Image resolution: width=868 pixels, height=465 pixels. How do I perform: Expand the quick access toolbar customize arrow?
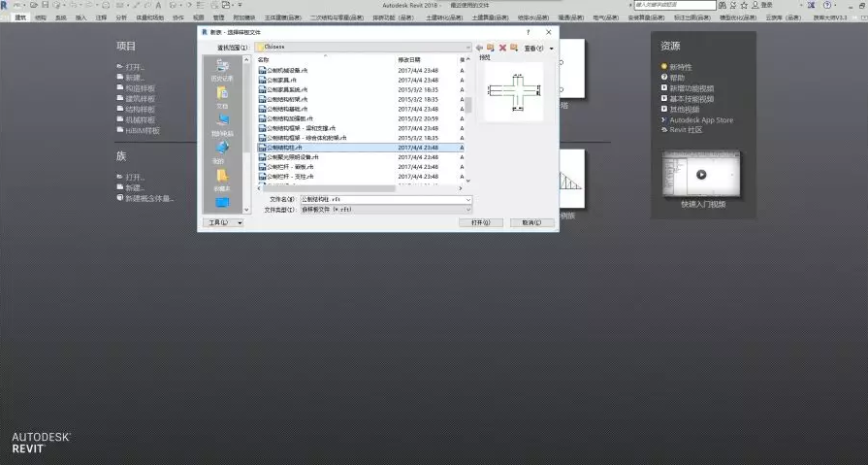pos(241,5)
